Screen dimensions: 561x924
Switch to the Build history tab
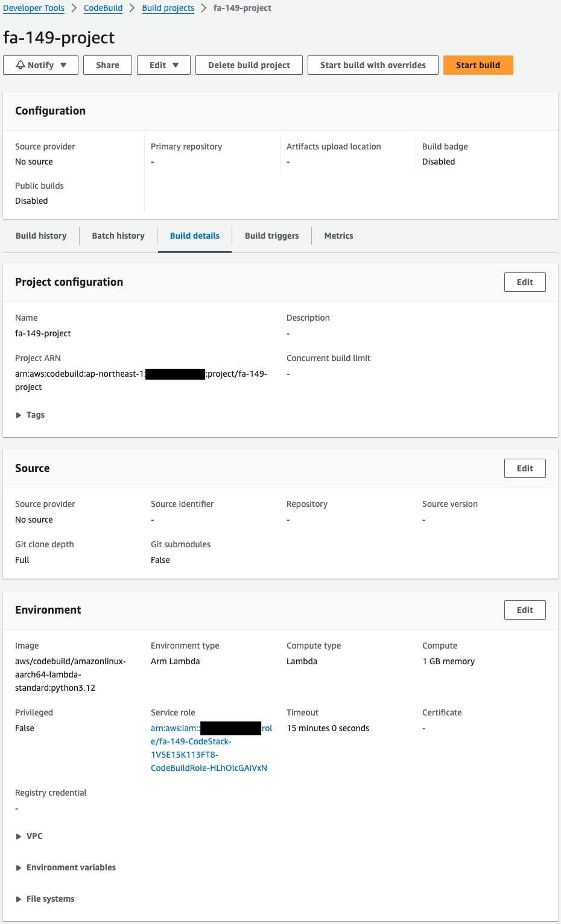point(41,236)
